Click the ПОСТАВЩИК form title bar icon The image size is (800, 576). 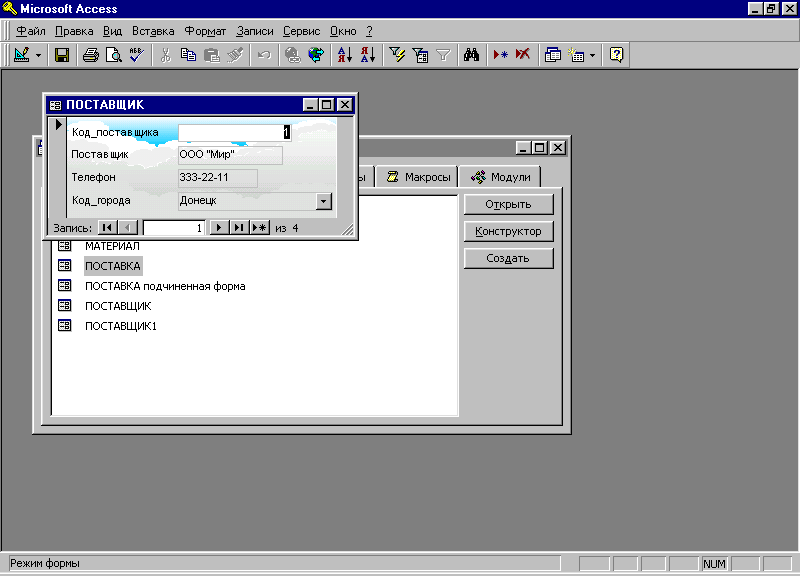coord(55,105)
